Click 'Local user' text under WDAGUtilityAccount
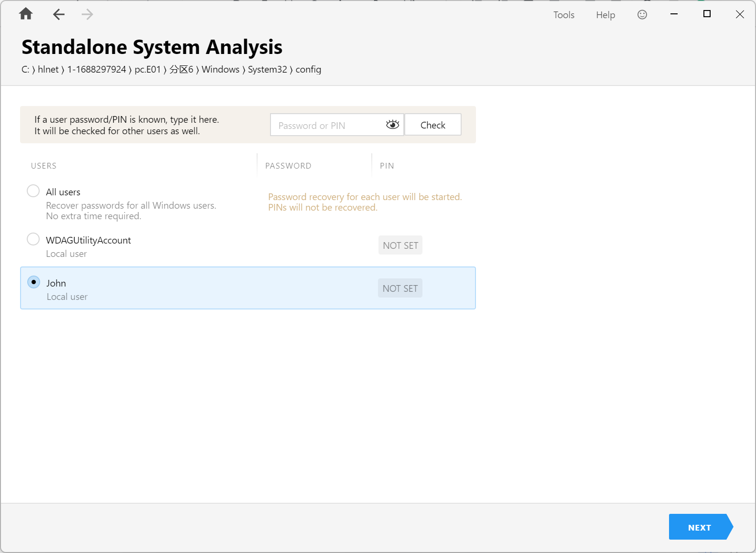This screenshot has height=553, width=756. [66, 254]
